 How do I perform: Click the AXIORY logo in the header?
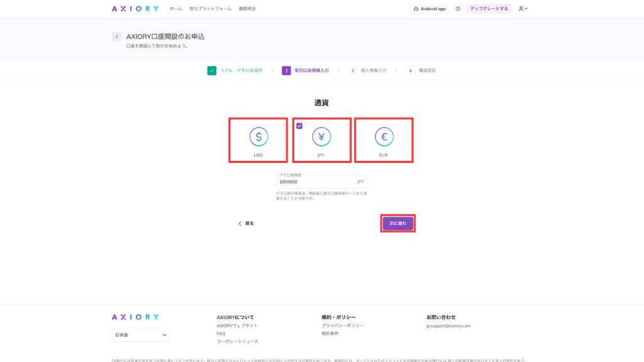click(135, 8)
